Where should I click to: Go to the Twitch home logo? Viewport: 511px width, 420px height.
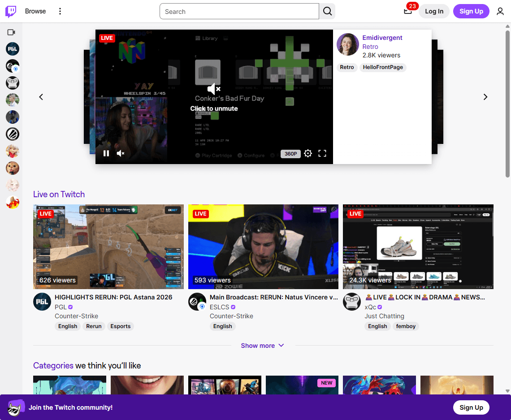point(11,11)
